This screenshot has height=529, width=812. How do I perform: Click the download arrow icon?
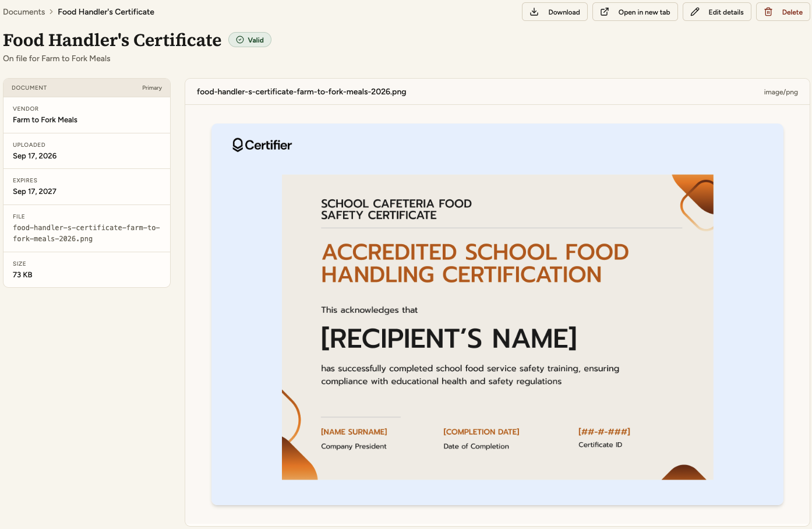click(534, 12)
